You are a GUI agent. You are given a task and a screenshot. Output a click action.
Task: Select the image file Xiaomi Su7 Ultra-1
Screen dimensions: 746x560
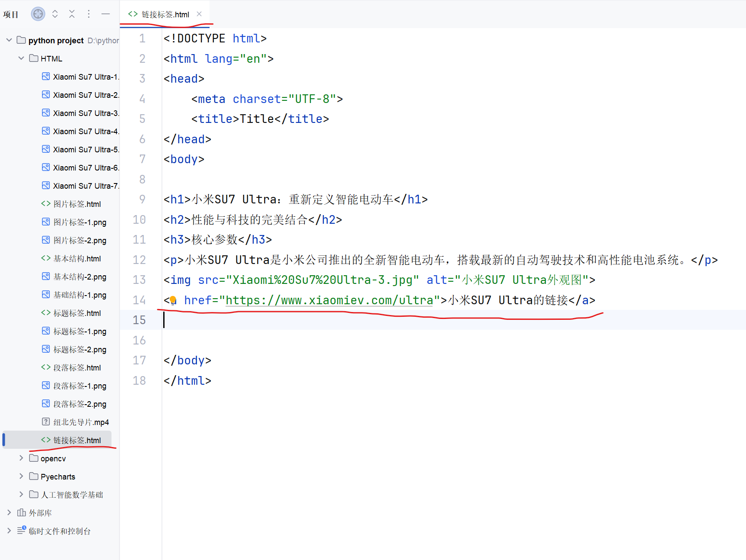pos(81,77)
